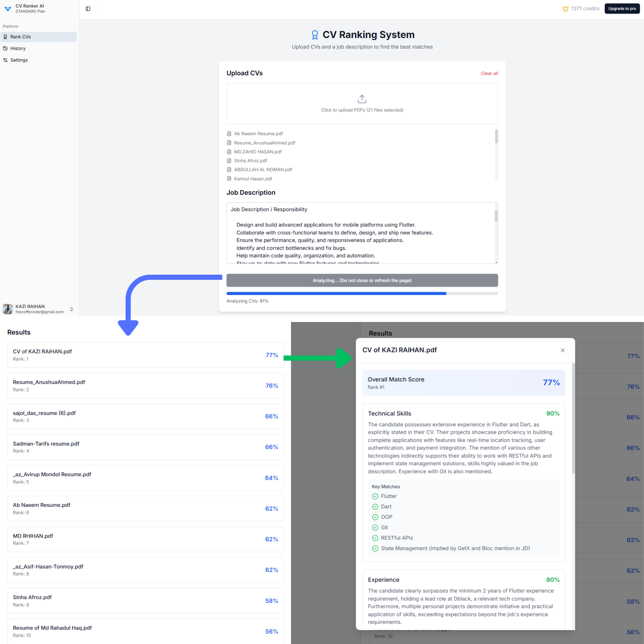Open Settings via the sidebar gear icon
The width and height of the screenshot is (644, 644).
(x=5, y=60)
